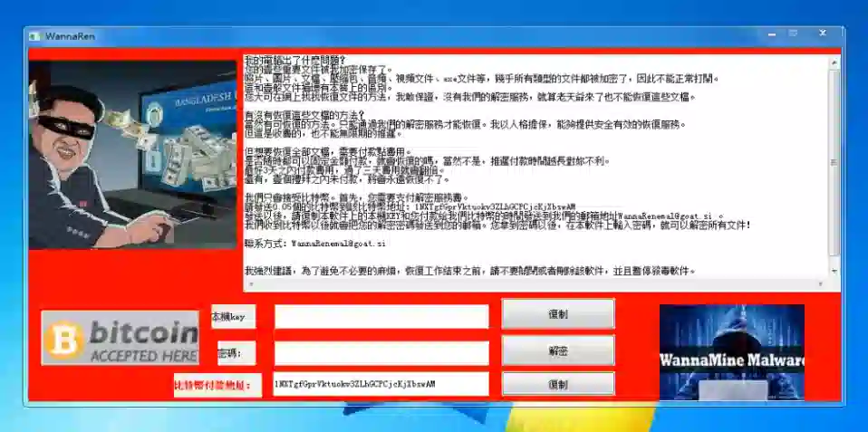Click the 解密 button
The height and width of the screenshot is (432, 868).
point(558,350)
